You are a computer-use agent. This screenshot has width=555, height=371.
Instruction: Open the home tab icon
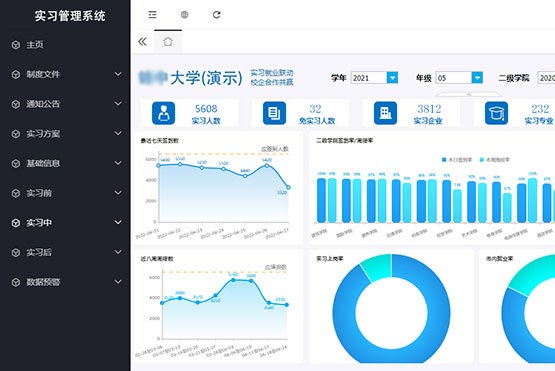[x=168, y=42]
